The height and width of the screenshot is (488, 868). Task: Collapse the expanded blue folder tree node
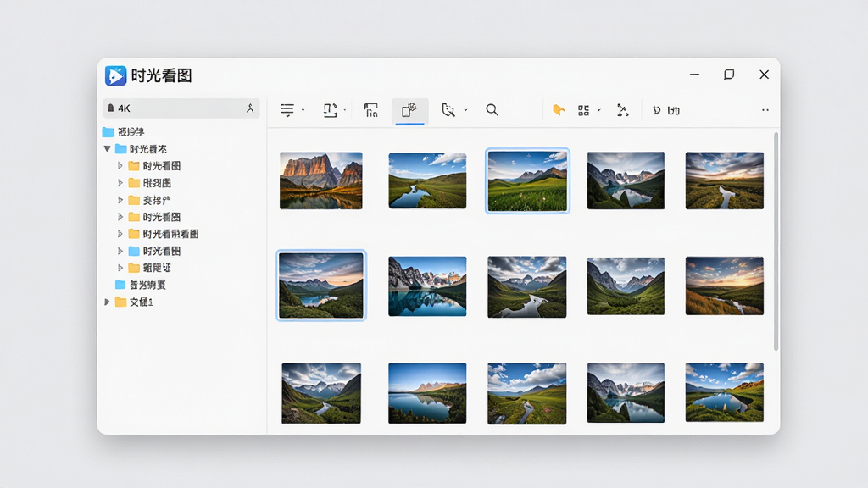[108, 149]
